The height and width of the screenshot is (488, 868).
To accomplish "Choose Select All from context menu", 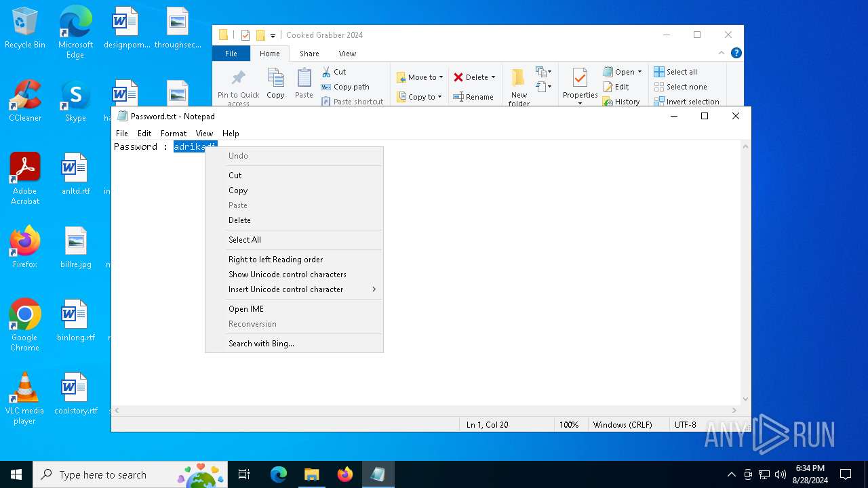I will (294, 240).
